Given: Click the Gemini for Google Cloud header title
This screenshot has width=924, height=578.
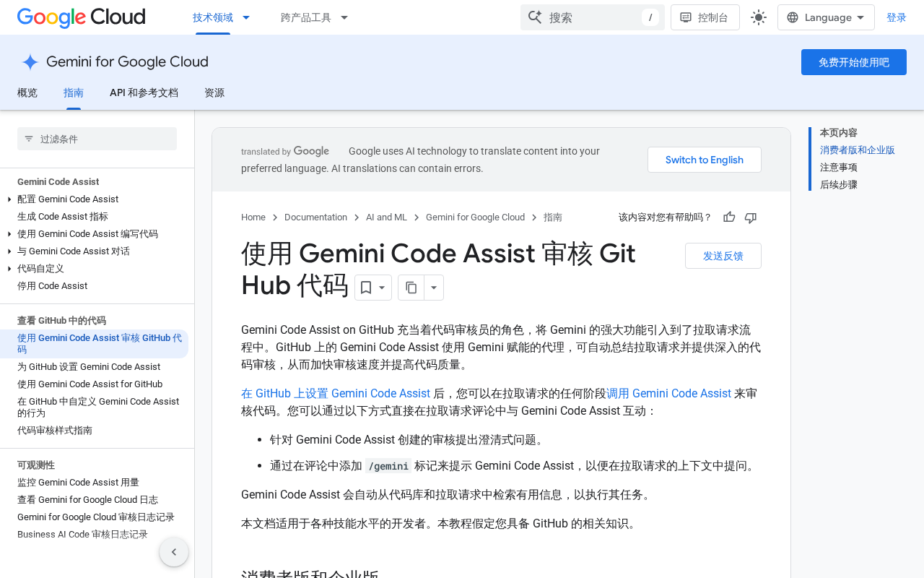Looking at the screenshot, I should pyautogui.click(x=127, y=62).
